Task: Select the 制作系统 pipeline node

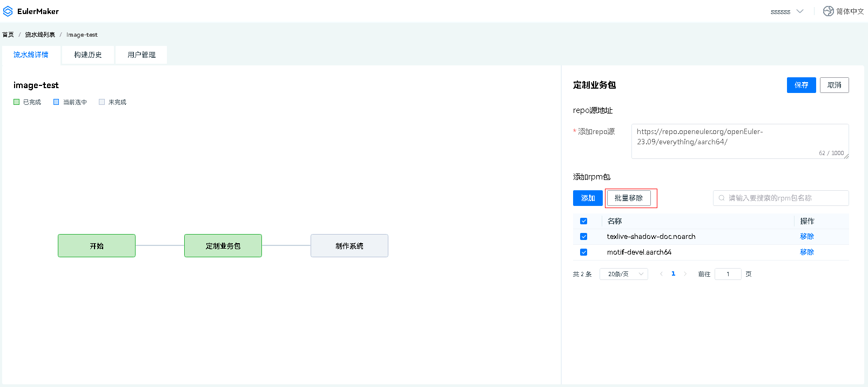Action: point(349,246)
